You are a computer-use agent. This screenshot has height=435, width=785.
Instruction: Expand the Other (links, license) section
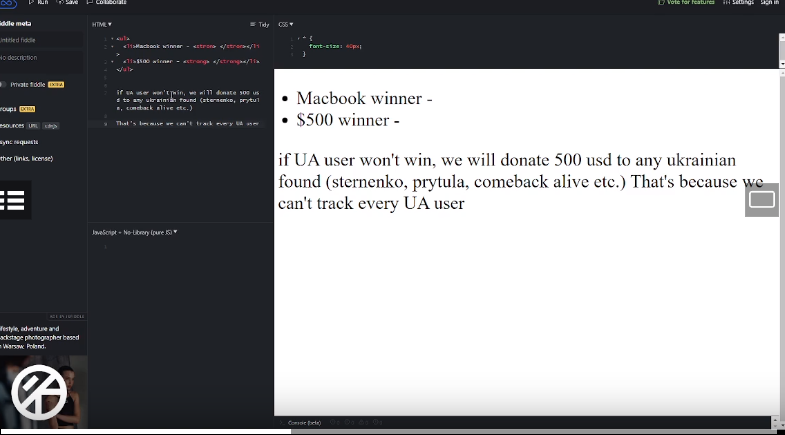pos(27,159)
